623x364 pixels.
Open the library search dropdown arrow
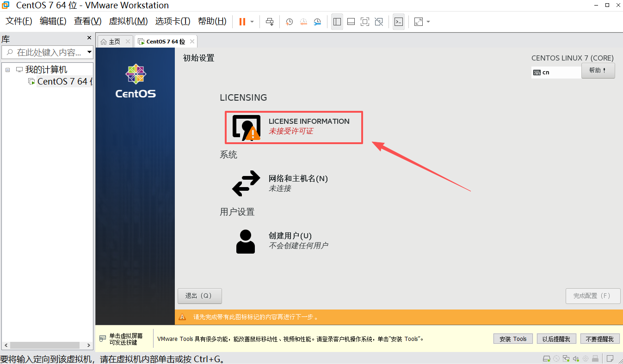pos(90,52)
